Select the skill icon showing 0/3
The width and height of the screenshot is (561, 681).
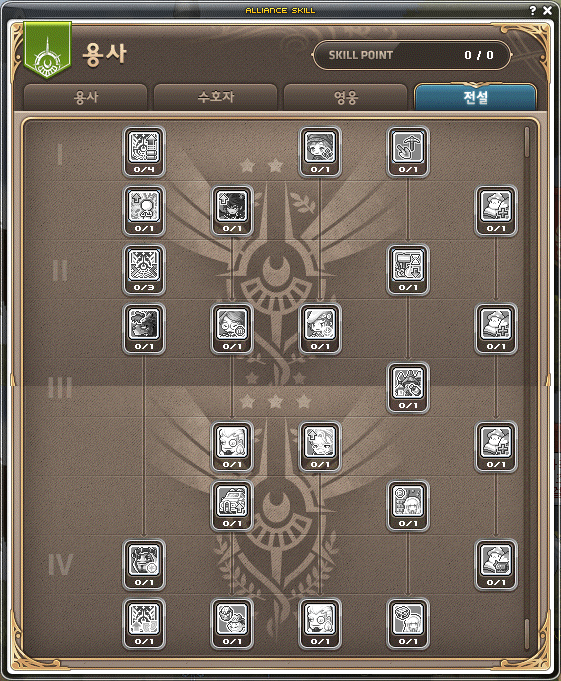tap(144, 269)
